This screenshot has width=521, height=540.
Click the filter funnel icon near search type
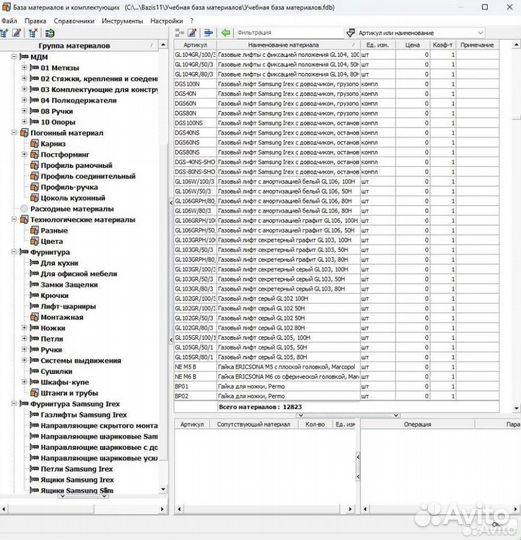click(x=351, y=33)
